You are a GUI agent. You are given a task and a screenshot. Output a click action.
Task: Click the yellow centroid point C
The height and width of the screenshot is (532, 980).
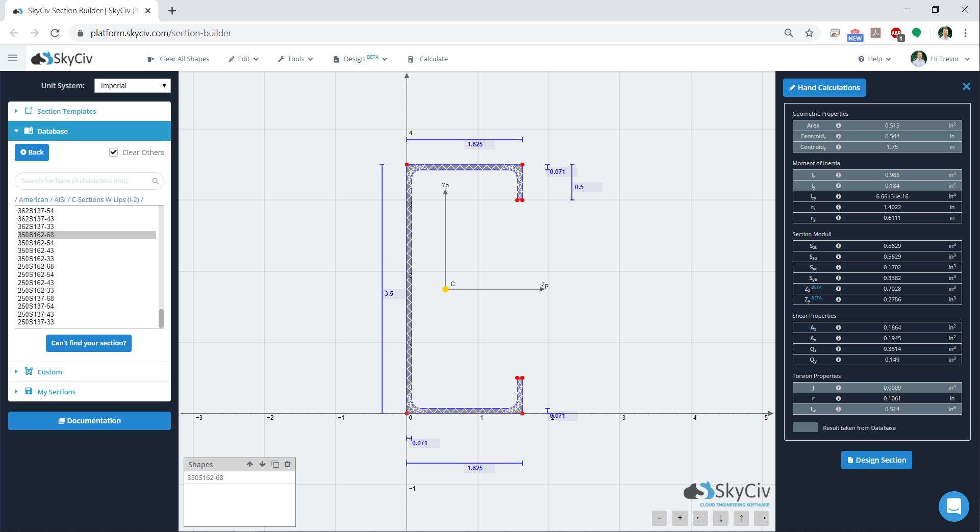pyautogui.click(x=445, y=289)
